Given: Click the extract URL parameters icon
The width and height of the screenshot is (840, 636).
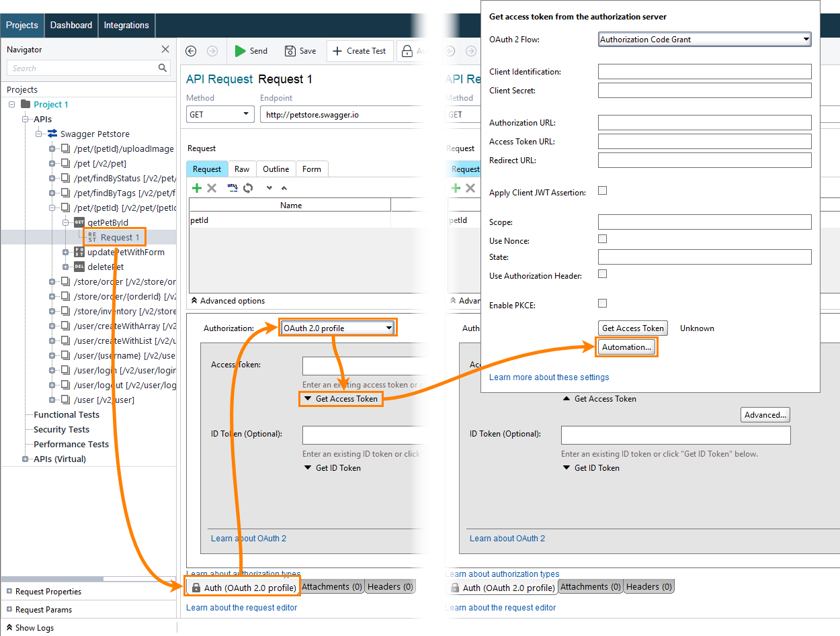Looking at the screenshot, I should pyautogui.click(x=232, y=188).
